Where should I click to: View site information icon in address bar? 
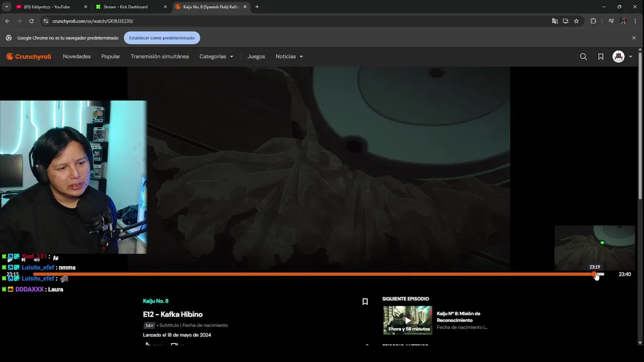46,21
